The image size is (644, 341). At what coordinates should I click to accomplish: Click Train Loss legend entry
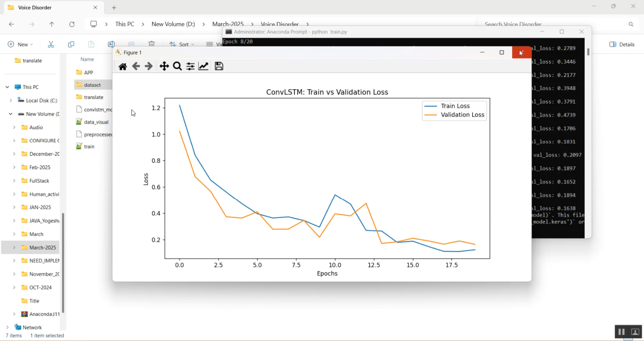click(455, 106)
